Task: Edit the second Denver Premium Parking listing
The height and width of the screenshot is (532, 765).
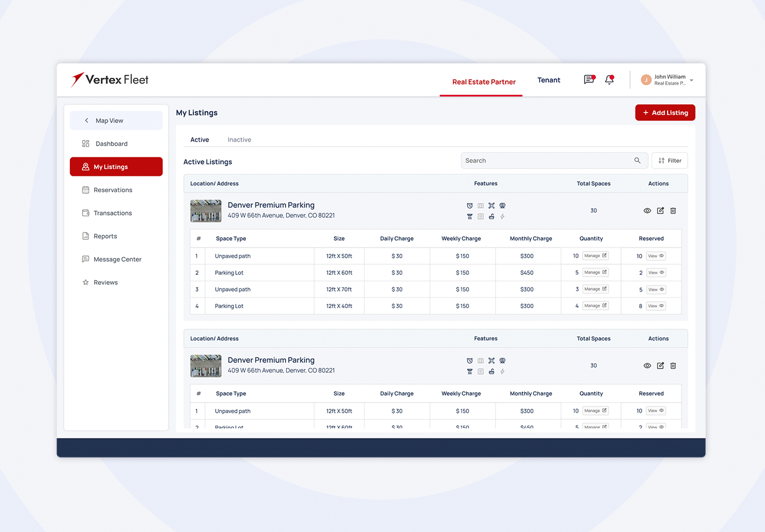Action: pos(660,366)
